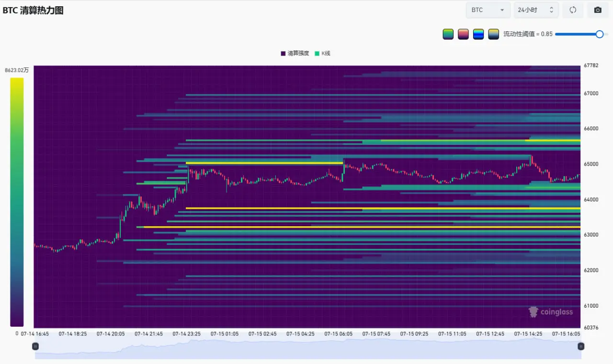Click the 07-15 11:05 time label
Screen dimensions: 613x364
tap(452, 334)
